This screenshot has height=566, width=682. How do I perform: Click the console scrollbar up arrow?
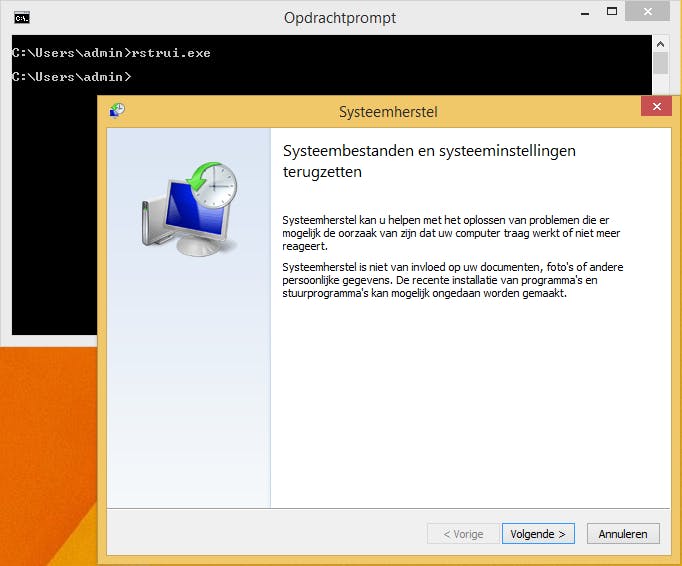tap(660, 44)
